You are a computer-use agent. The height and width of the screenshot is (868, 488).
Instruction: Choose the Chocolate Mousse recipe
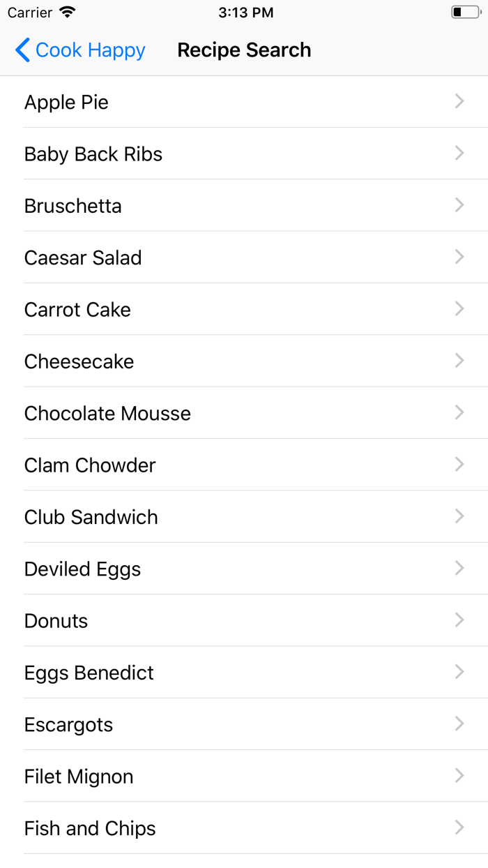[107, 413]
